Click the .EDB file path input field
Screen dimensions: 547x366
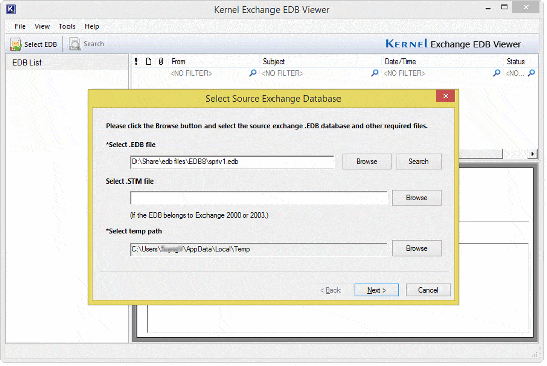click(232, 162)
